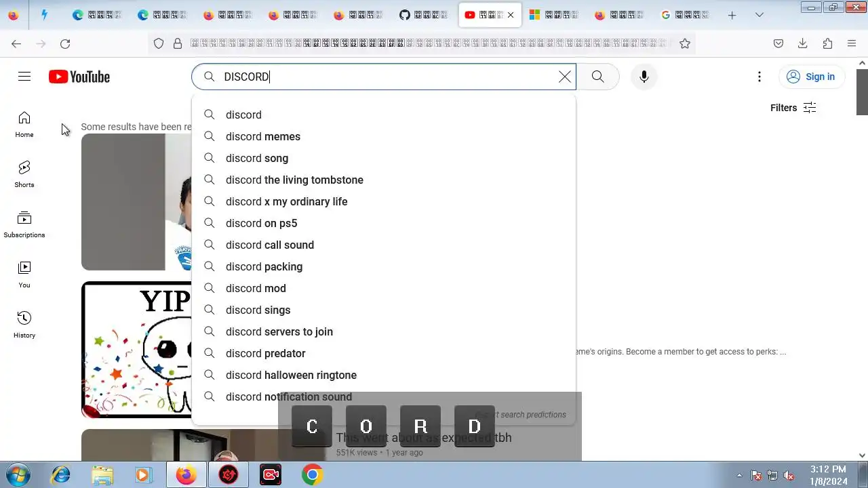Open the Windows Start menu
The height and width of the screenshot is (488, 868).
(x=18, y=474)
